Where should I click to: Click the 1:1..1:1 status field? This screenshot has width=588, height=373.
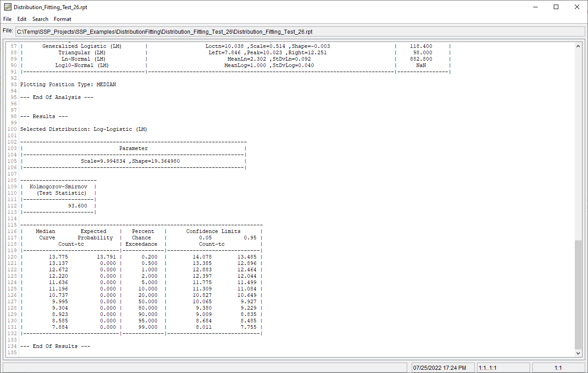(503, 368)
